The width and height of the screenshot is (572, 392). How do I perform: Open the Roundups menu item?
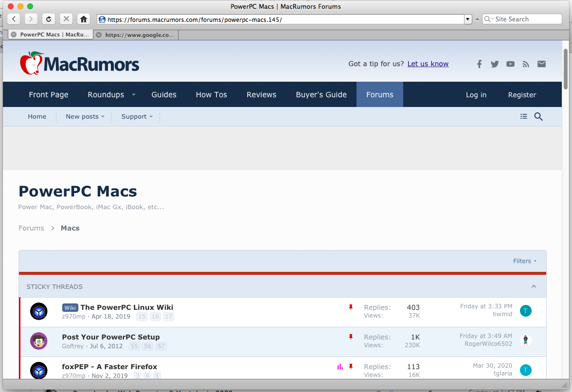pos(106,94)
